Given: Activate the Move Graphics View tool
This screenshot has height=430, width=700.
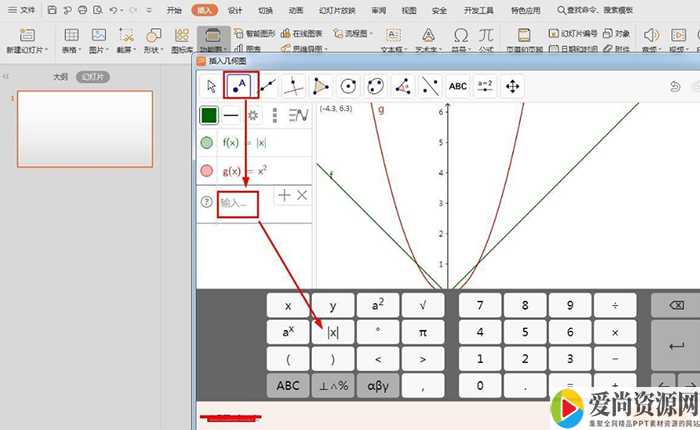Looking at the screenshot, I should pyautogui.click(x=512, y=86).
